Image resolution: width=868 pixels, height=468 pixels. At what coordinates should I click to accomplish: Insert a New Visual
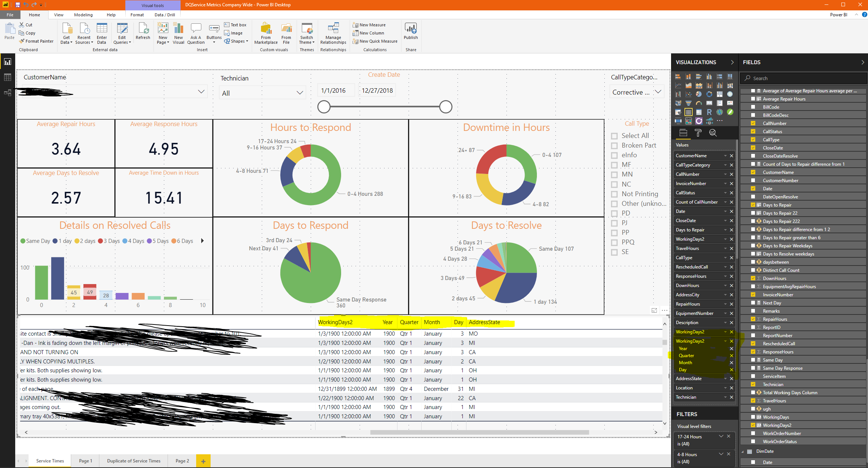coord(178,33)
